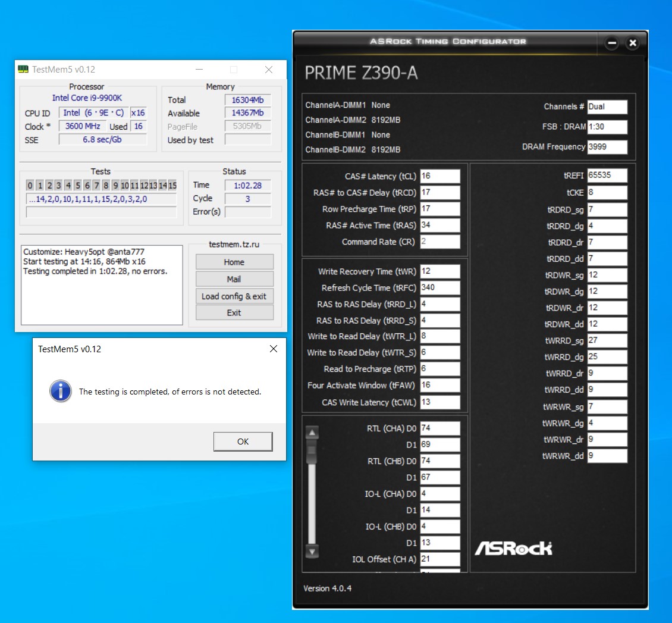Click the tRDWR_sg value field
672x623 pixels.
607,276
